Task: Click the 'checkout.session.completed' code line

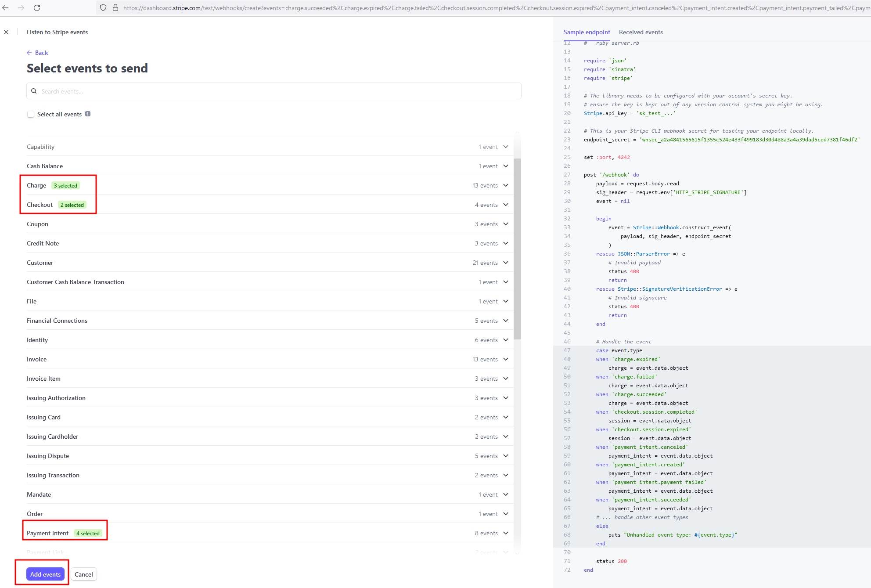Action: [x=647, y=412]
